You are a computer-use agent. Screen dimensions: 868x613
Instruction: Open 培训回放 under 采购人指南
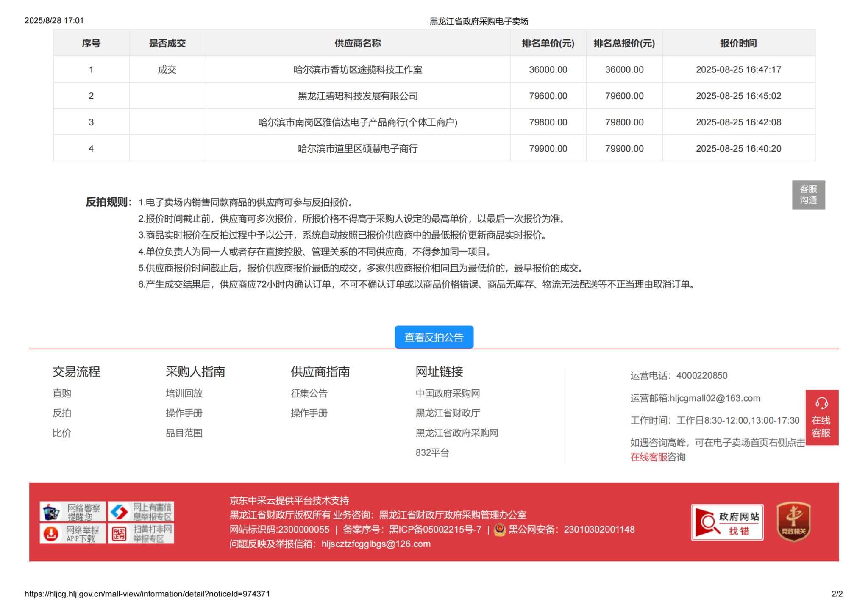[184, 393]
